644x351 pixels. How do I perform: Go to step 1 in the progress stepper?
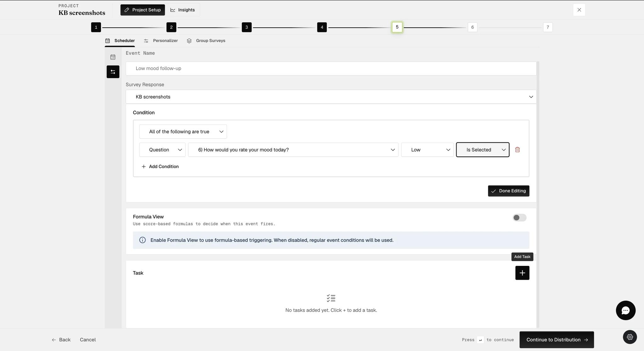point(96,27)
